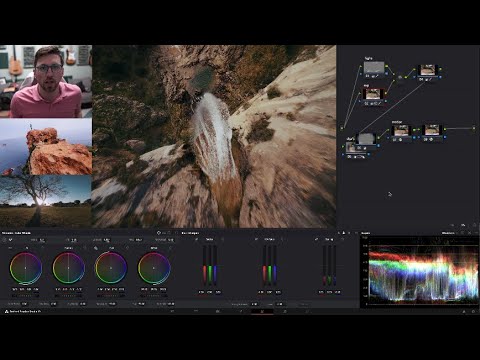Swap channels icon in Green Output mixer
The width and height of the screenshot is (480, 360).
tap(256, 239)
